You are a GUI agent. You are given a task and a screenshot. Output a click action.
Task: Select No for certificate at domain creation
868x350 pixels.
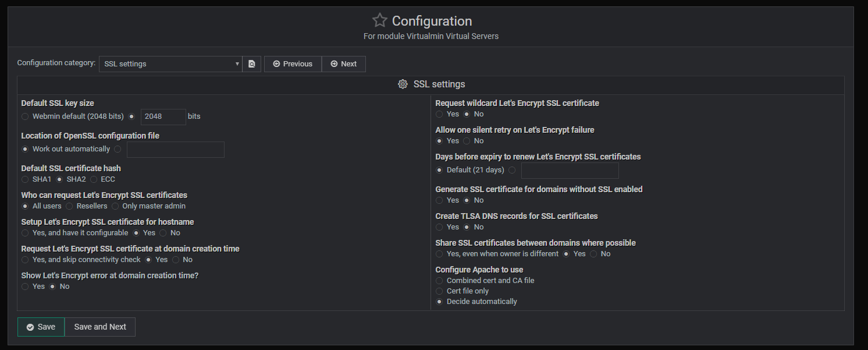[176, 260]
